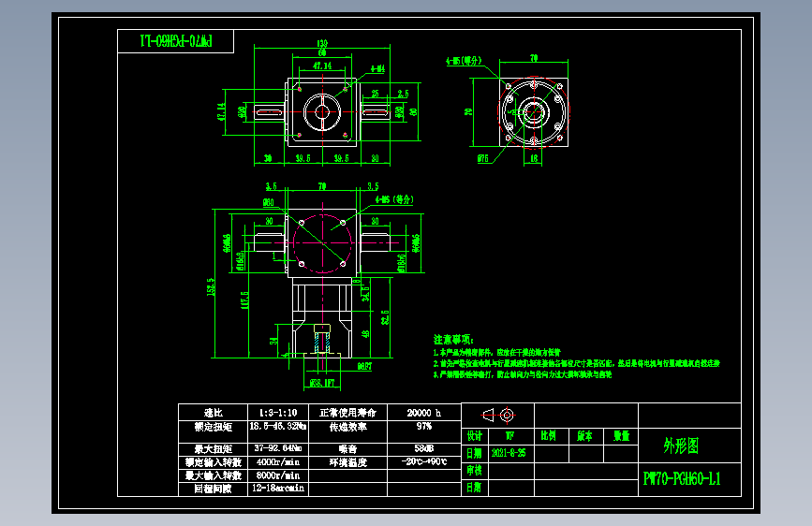Image resolution: width=812 pixels, height=526 pixels.
Task: Select the 'Ø75' dimension in the flange view
Action: click(x=482, y=158)
